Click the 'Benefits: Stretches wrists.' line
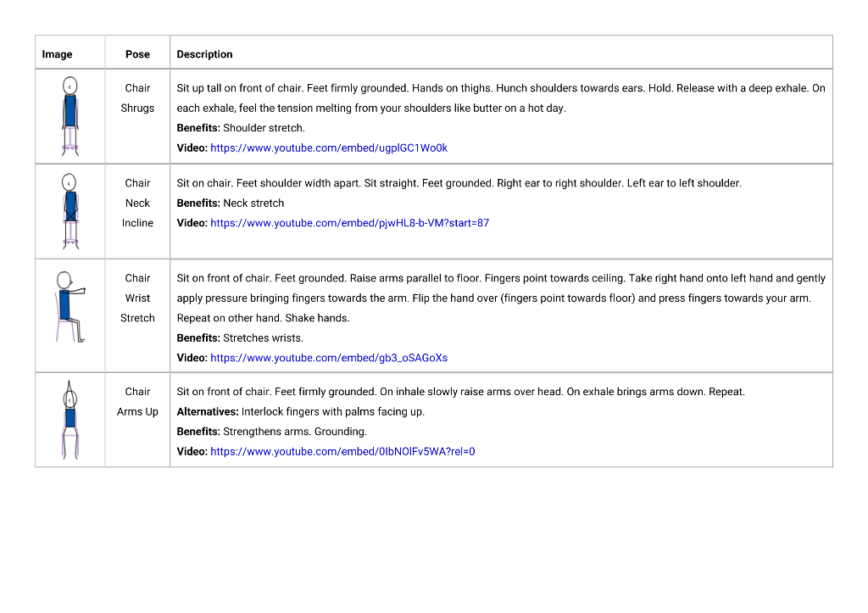The image size is (868, 613). pyautogui.click(x=240, y=337)
